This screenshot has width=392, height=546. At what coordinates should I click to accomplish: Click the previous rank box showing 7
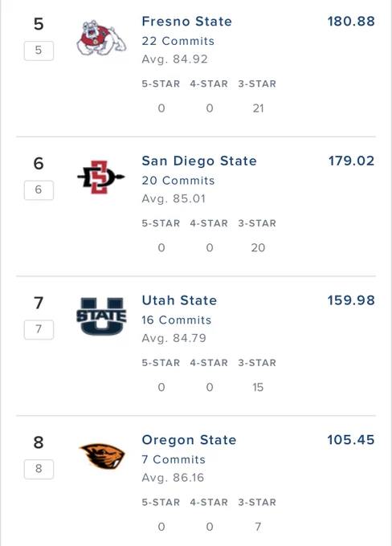coord(39,329)
